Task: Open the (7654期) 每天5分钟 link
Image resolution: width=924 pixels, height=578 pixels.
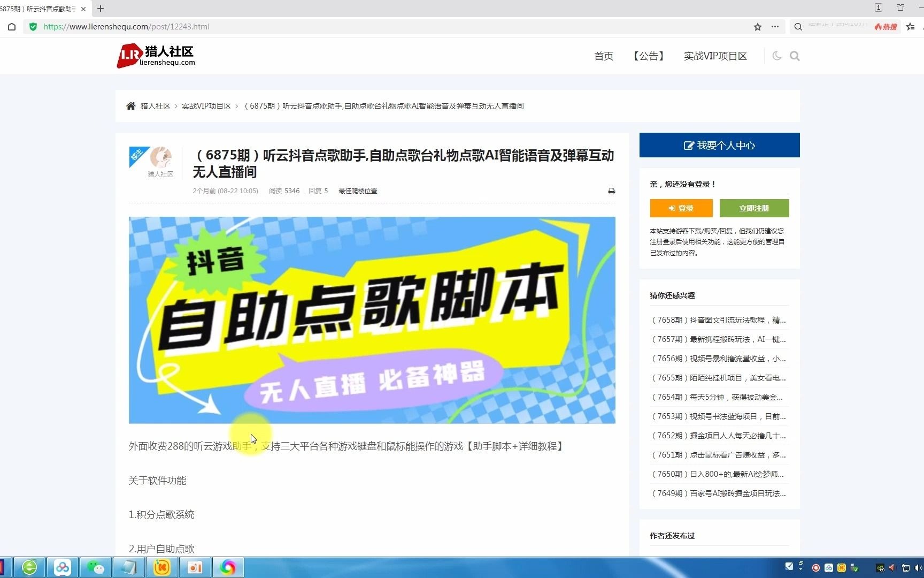Action: 717,397
